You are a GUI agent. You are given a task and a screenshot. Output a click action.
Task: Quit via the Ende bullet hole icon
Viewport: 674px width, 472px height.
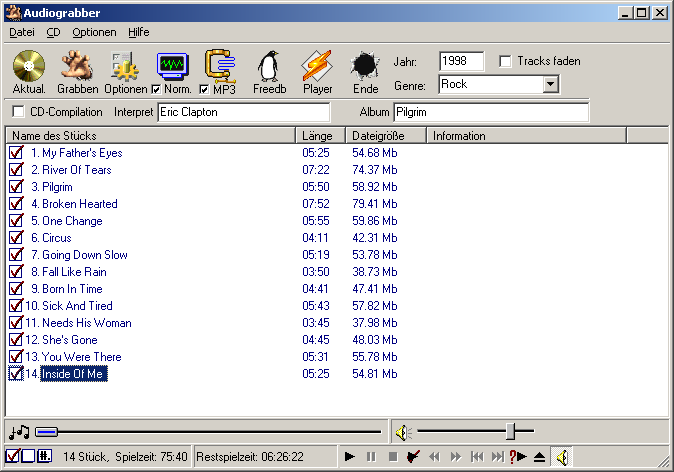[365, 72]
